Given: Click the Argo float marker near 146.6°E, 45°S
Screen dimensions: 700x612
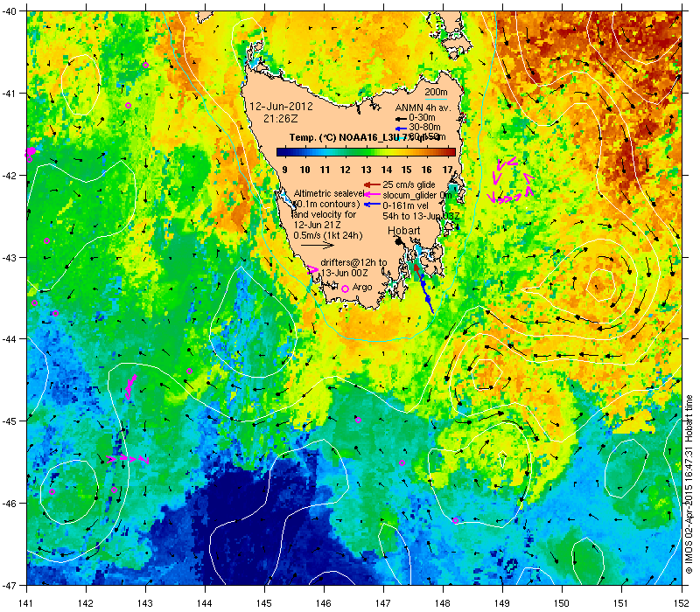Looking at the screenshot, I should coord(358,420).
